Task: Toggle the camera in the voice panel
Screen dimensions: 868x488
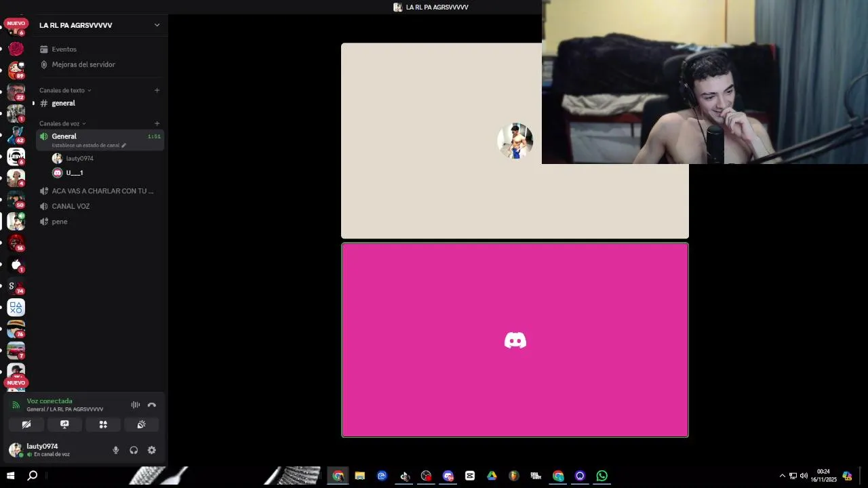Action: point(26,424)
